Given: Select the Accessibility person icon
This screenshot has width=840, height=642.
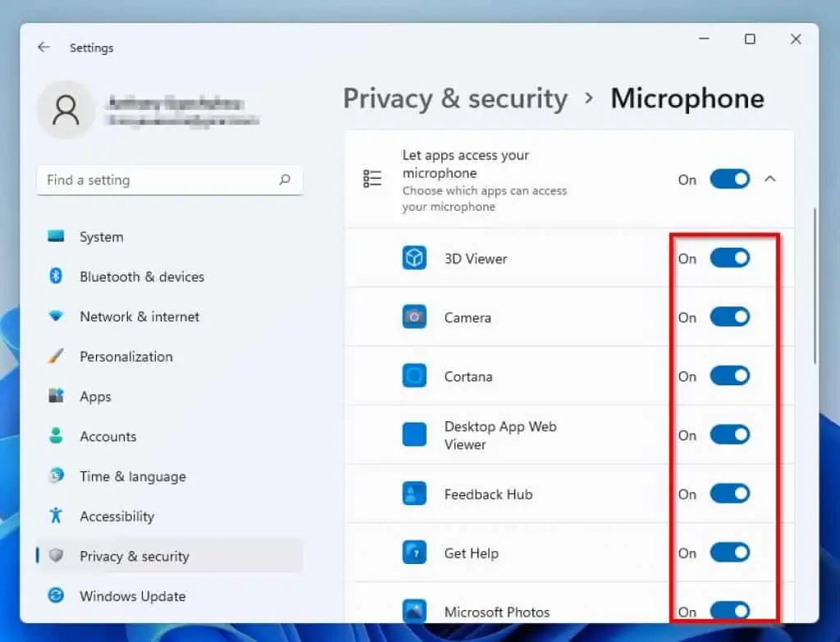Looking at the screenshot, I should 54,517.
